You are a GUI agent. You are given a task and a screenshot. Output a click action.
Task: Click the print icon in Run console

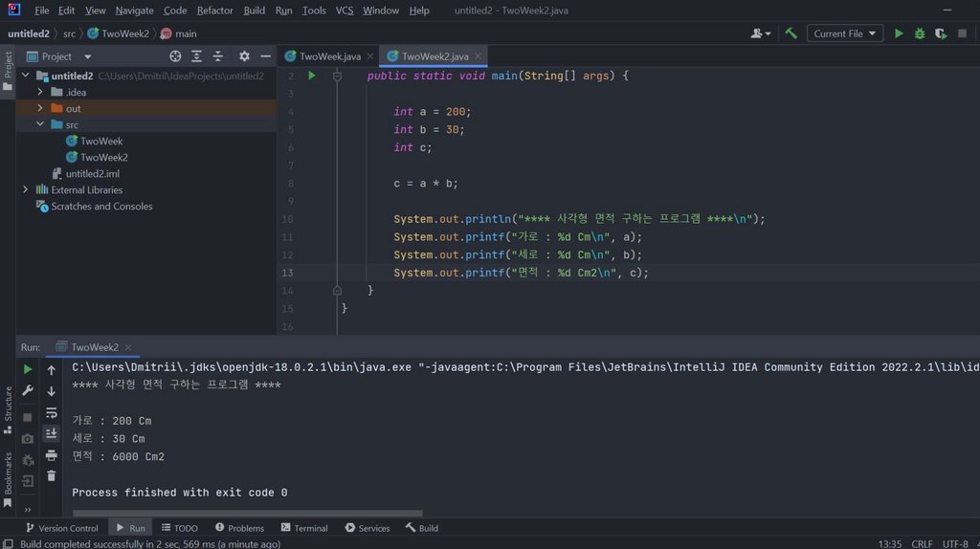pos(52,455)
